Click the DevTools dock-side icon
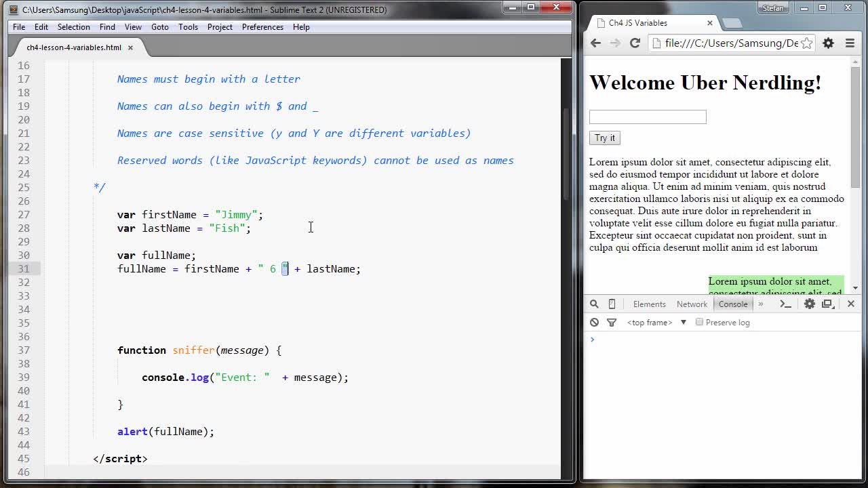Viewport: 868px width, 488px height. pos(827,304)
